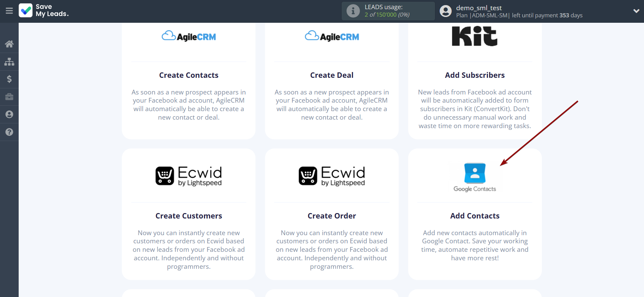Choose the Add Contacts option
The height and width of the screenshot is (297, 644).
475,216
